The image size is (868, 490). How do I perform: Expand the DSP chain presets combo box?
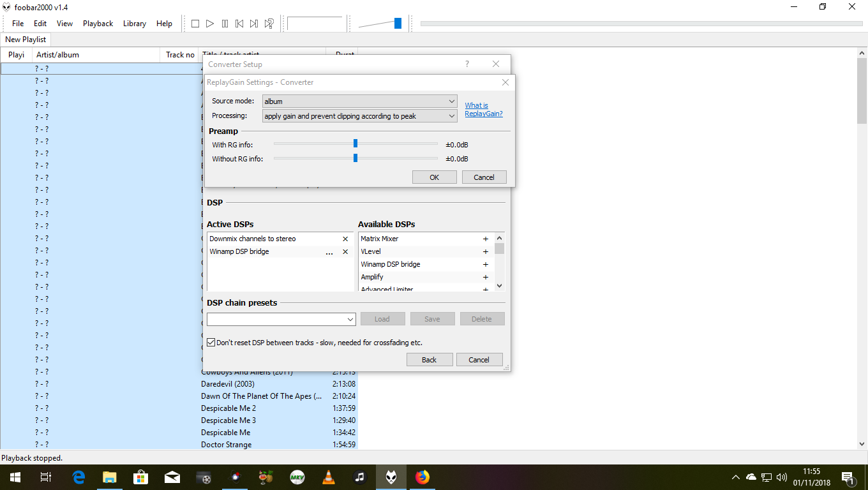coord(281,319)
